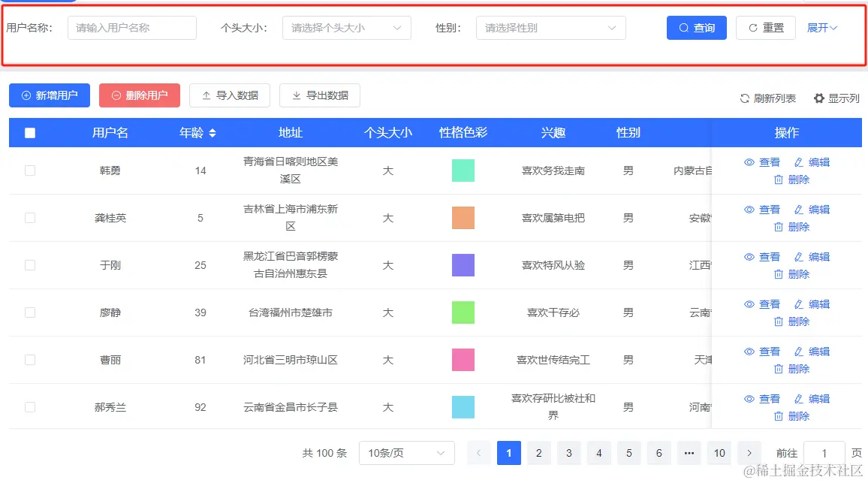The width and height of the screenshot is (868, 483).
Task: Focus the 前往 page number input
Action: pyautogui.click(x=824, y=453)
